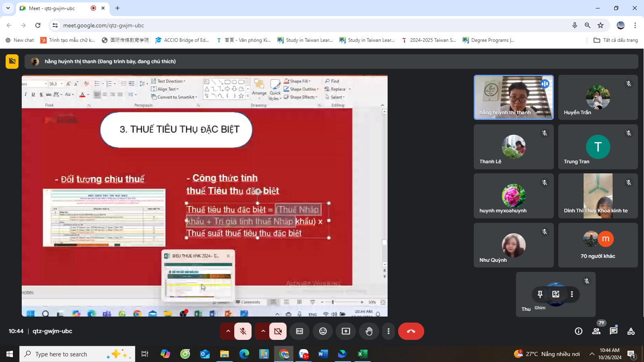The image size is (644, 362).
Task: Toggle closed captions
Action: point(299,331)
